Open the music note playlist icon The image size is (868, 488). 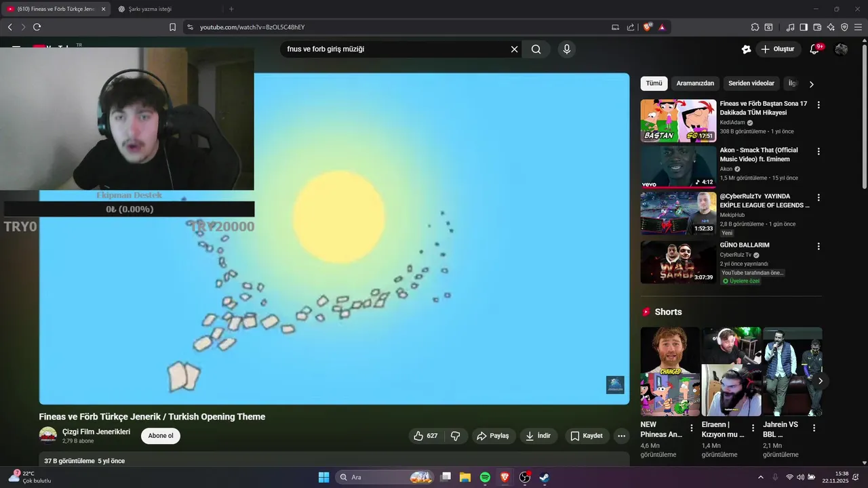[x=790, y=27]
